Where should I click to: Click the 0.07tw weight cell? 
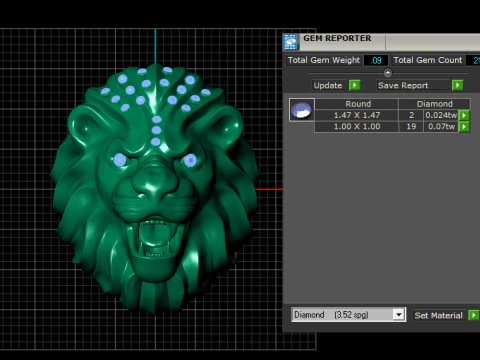pos(441,127)
